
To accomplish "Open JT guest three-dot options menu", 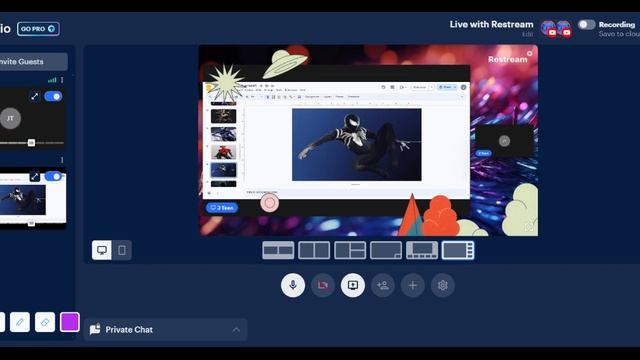I will 62,80.
